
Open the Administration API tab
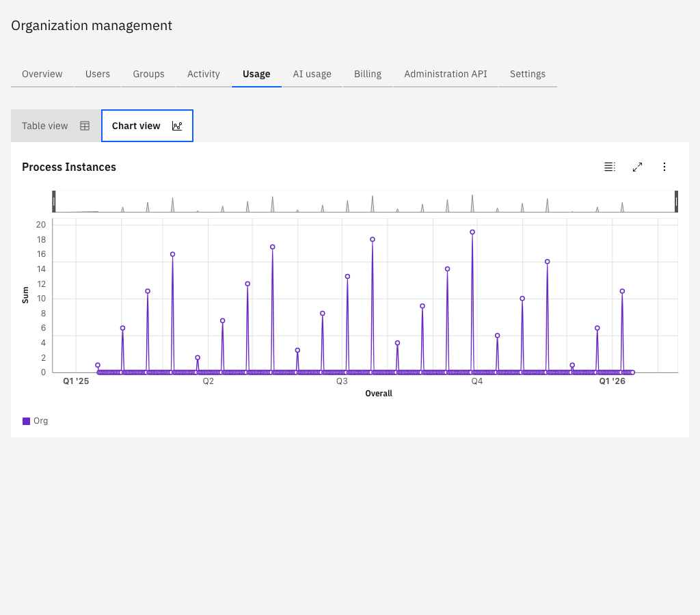tap(446, 74)
